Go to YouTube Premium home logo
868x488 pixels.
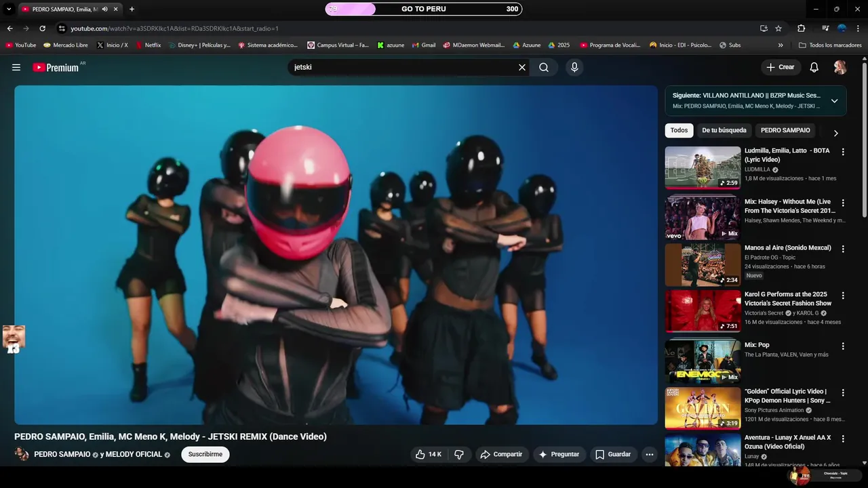[x=56, y=67]
